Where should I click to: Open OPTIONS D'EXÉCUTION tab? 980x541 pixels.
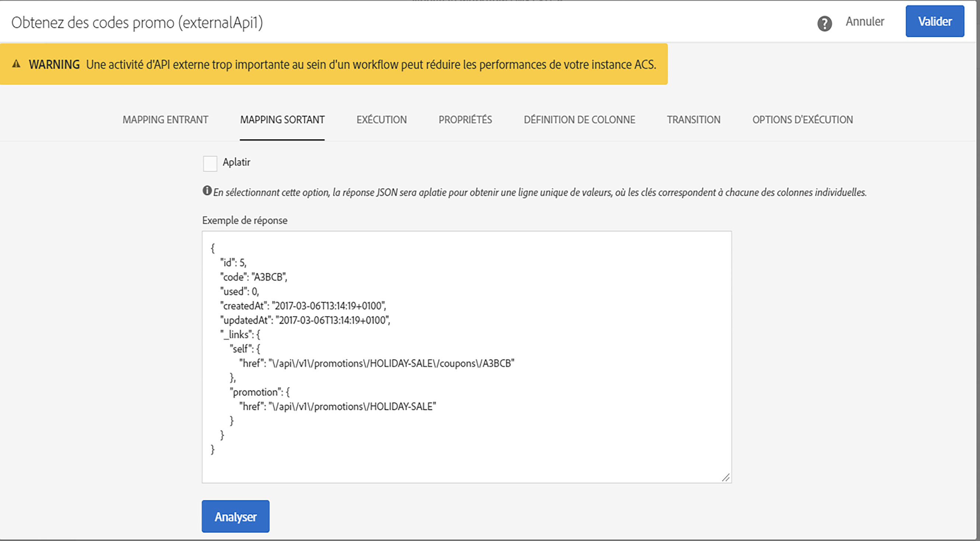click(x=802, y=120)
